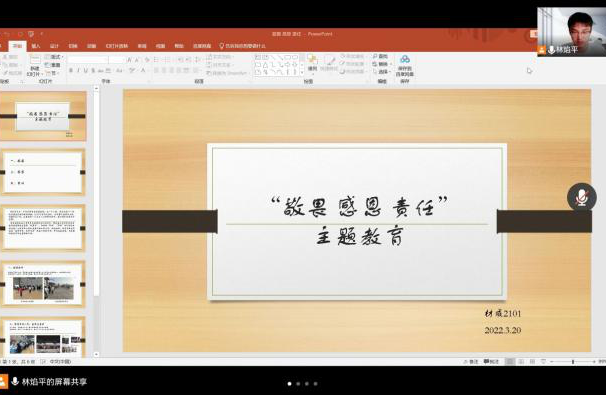The image size is (606, 395).
Task: Toggle the muted microphone floating button
Action: 581,197
